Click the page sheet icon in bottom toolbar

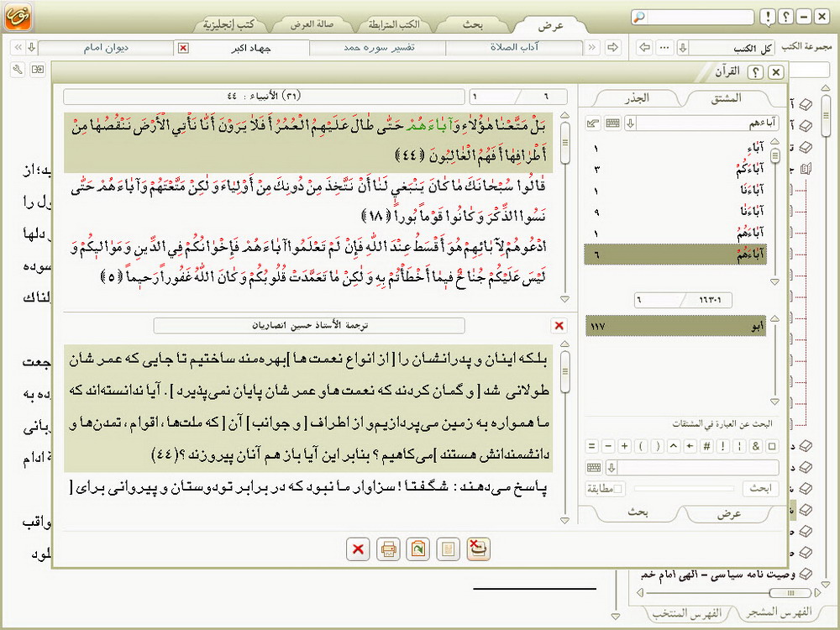click(449, 549)
